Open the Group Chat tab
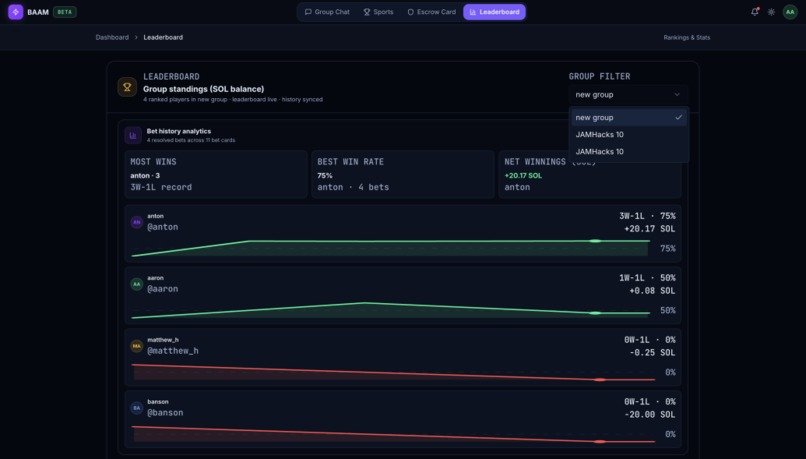Image resolution: width=806 pixels, height=459 pixels. click(x=327, y=12)
